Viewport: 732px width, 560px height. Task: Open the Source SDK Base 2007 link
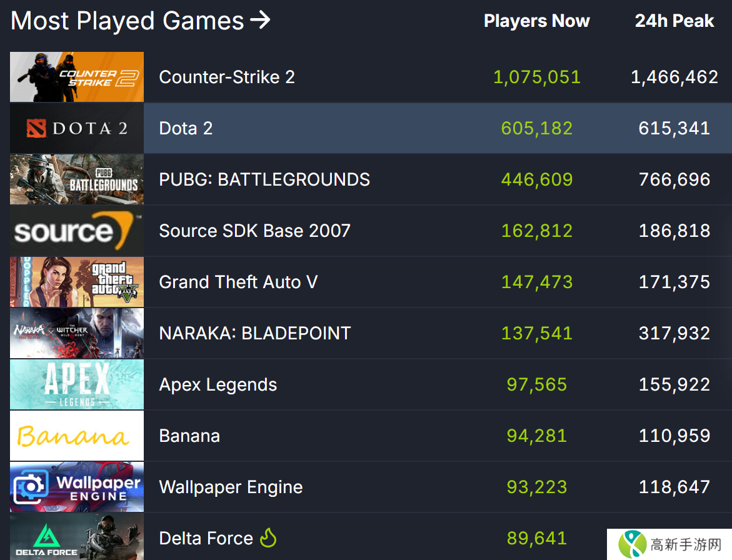[x=254, y=231]
